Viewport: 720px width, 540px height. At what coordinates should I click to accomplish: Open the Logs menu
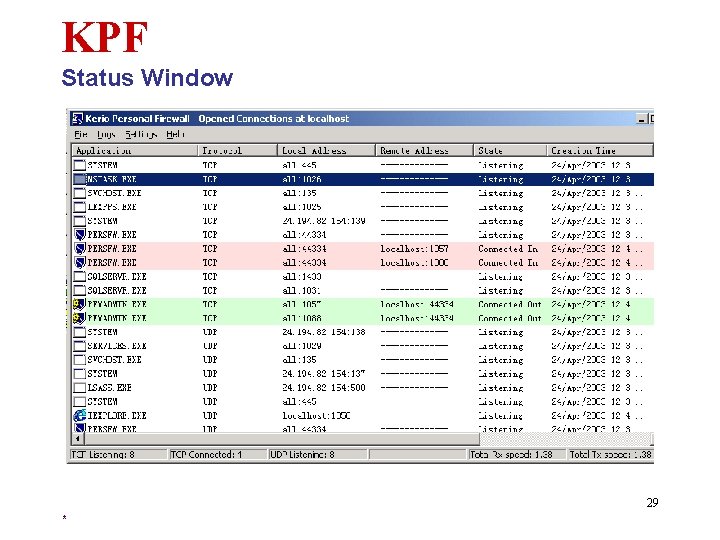[106, 134]
